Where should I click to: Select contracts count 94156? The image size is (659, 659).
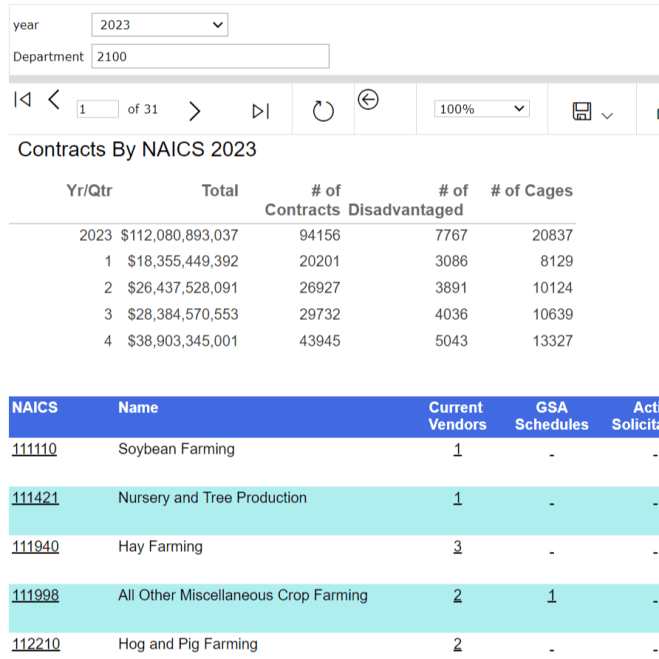click(320, 235)
